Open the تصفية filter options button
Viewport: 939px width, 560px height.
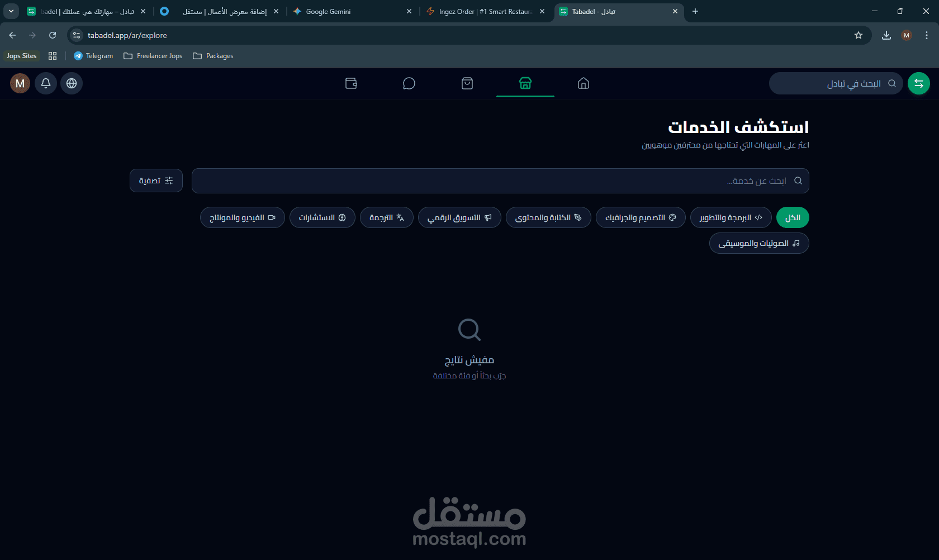point(156,181)
